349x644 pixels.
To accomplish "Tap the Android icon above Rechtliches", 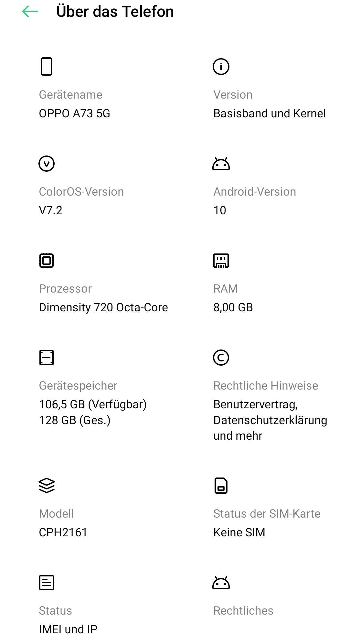I will pos(221,583).
